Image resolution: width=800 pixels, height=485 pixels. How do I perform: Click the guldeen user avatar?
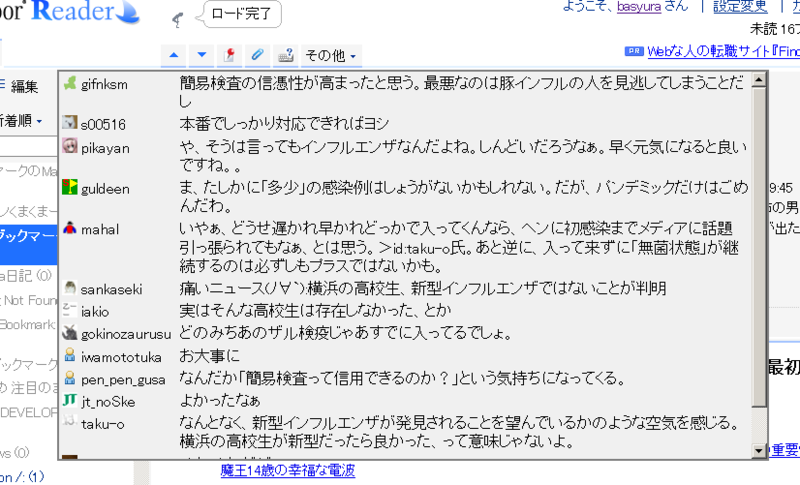click(x=69, y=187)
